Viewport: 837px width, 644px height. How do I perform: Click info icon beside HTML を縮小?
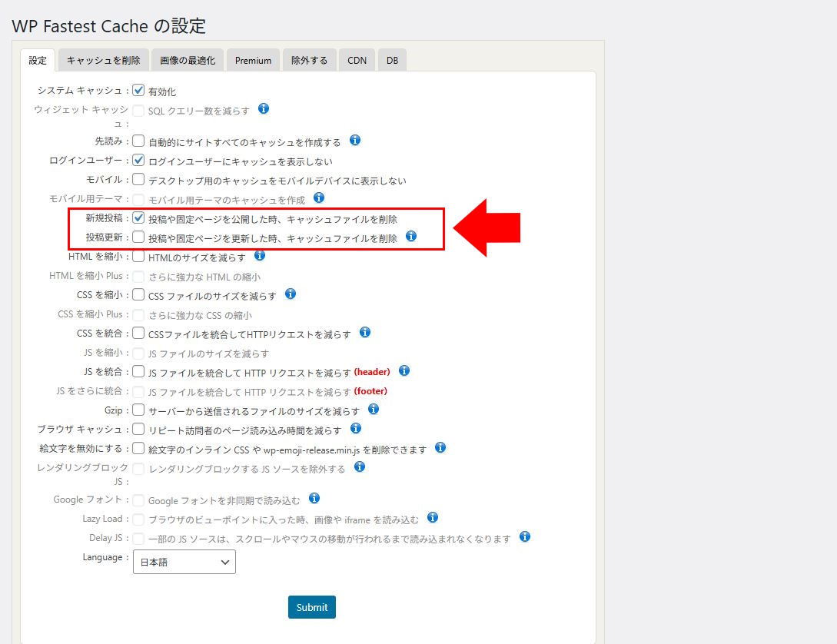[260, 256]
